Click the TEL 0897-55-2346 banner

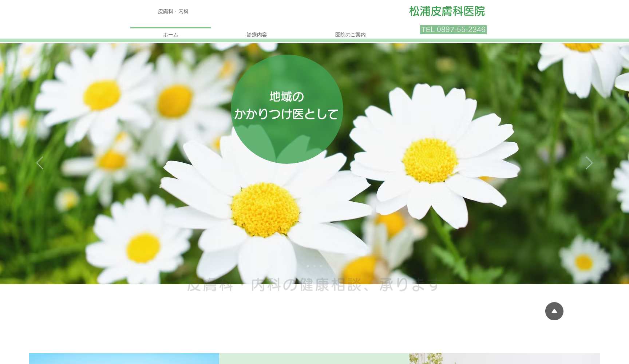tap(453, 29)
